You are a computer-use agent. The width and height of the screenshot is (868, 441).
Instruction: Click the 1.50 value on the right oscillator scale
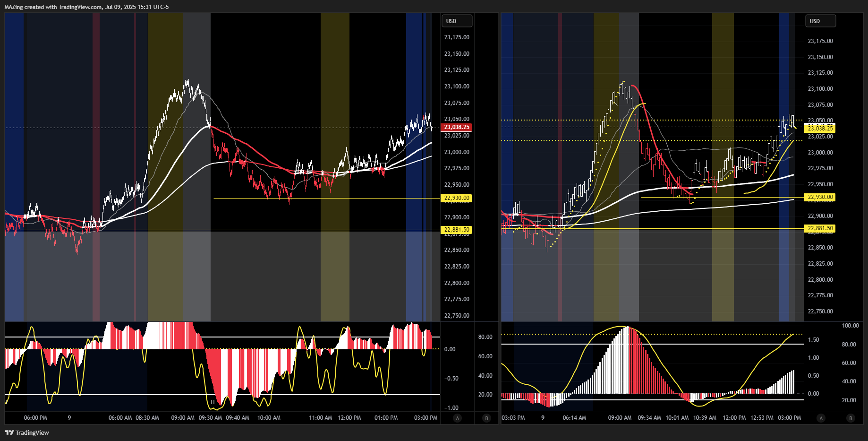tap(813, 340)
